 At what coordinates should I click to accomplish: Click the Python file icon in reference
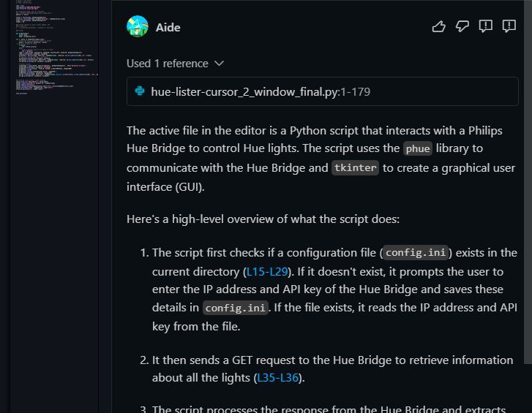(140, 91)
